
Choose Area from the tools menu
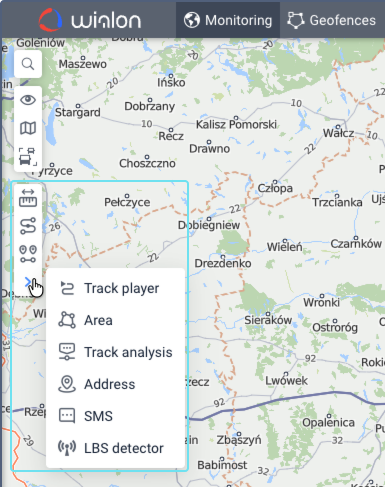coord(115,320)
